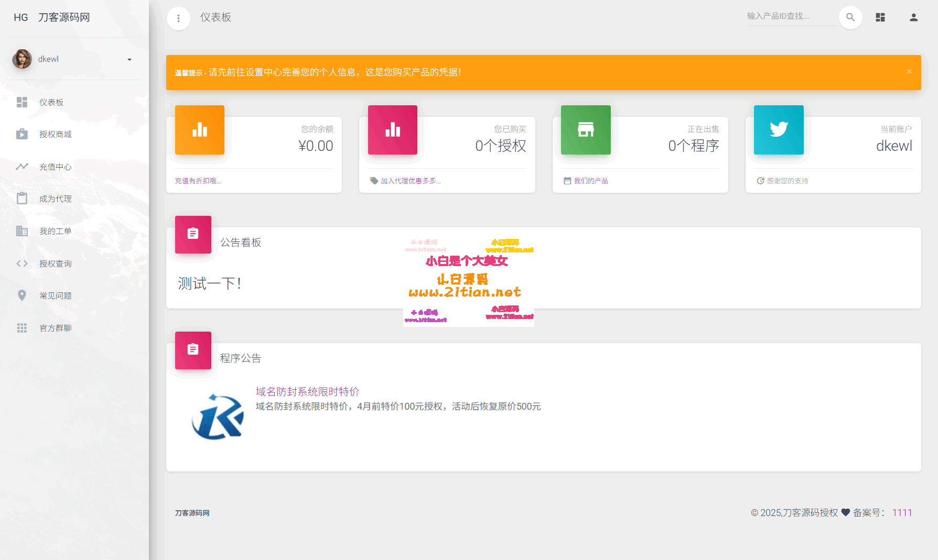Click the 备案号 1111 link in footer
Image resolution: width=938 pixels, height=560 pixels.
coord(902,512)
